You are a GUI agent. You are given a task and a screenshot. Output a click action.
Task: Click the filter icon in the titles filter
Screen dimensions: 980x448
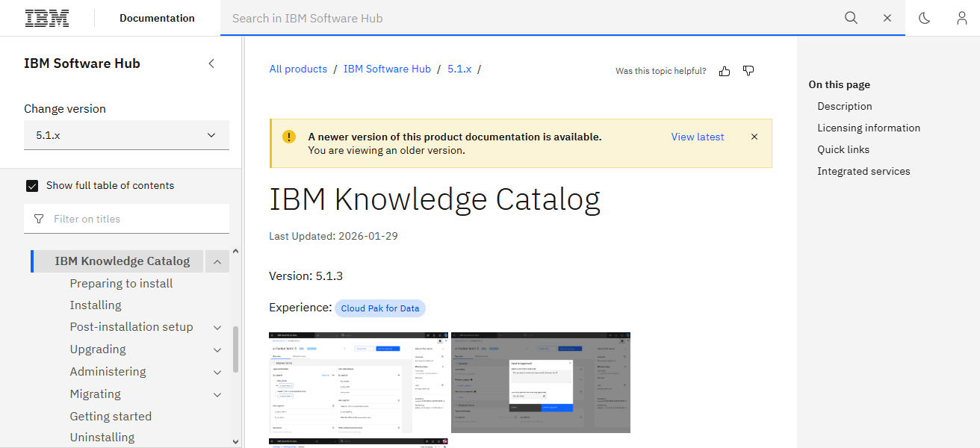tap(38, 219)
